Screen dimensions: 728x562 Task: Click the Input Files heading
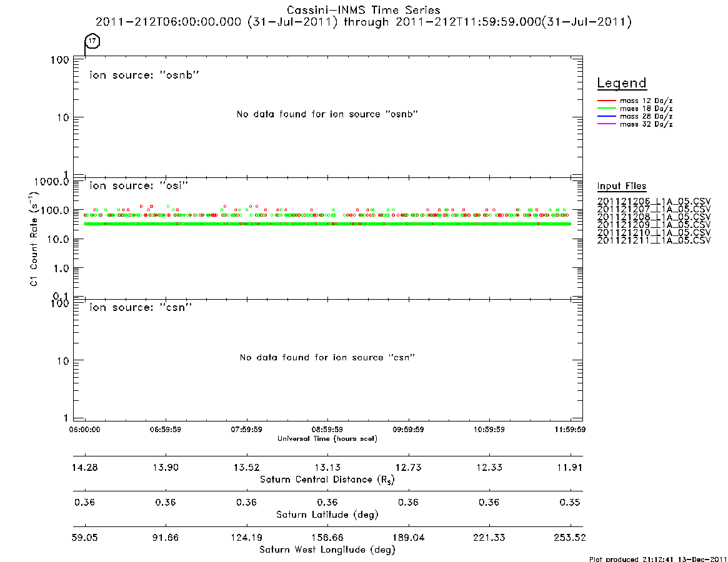pyautogui.click(x=622, y=186)
